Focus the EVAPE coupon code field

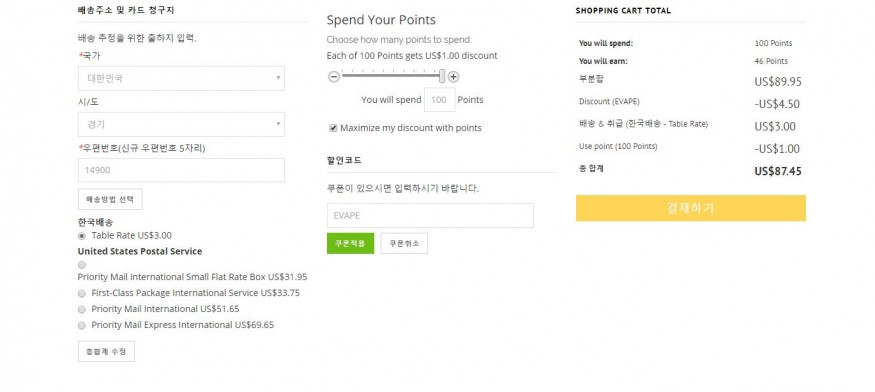click(x=430, y=216)
